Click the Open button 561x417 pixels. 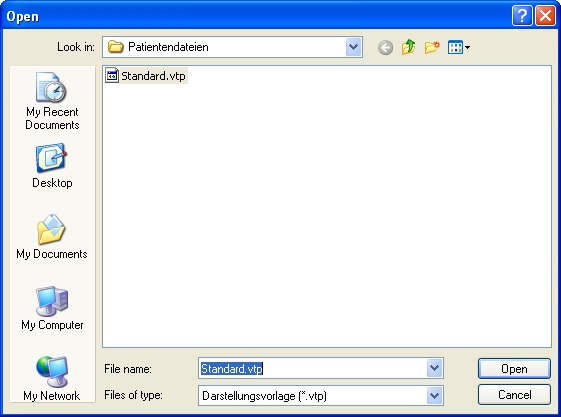(514, 368)
